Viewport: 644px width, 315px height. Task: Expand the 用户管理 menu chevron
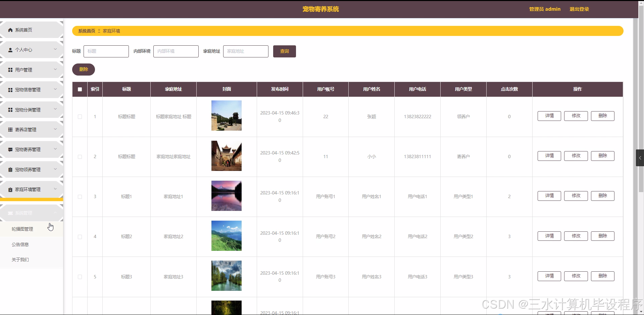55,69
